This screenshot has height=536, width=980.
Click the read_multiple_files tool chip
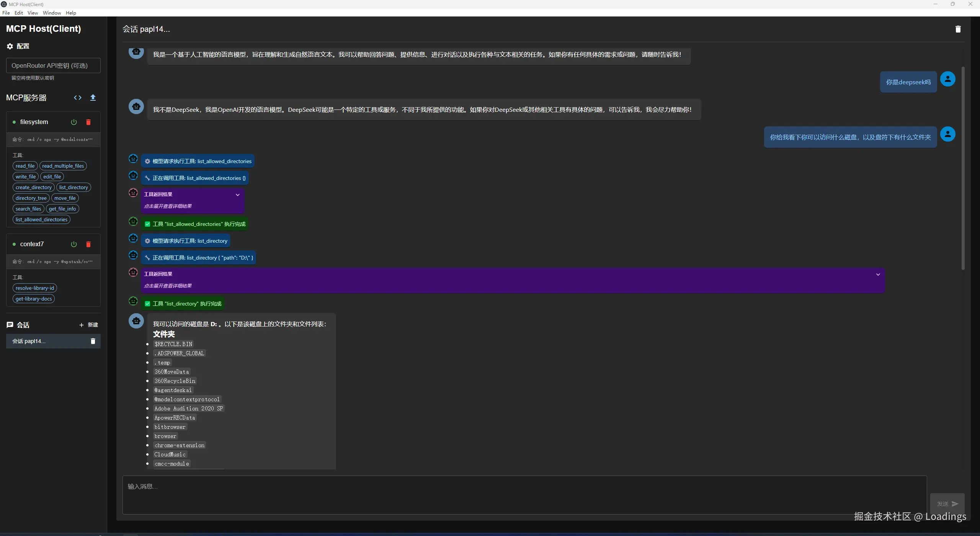(63, 166)
